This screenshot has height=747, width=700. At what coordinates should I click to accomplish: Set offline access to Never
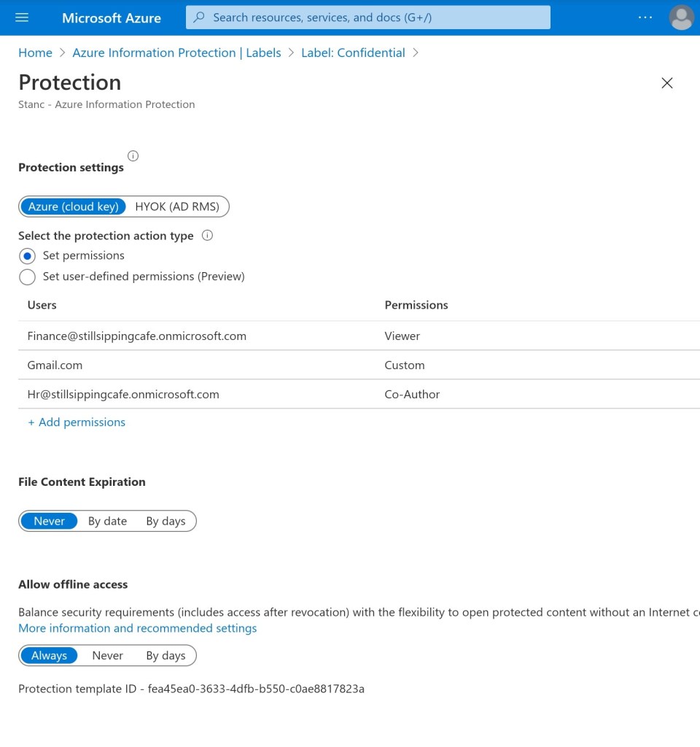tap(108, 656)
